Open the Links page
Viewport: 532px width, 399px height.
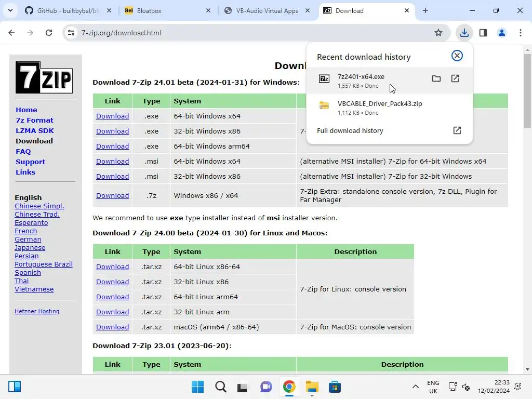25,172
